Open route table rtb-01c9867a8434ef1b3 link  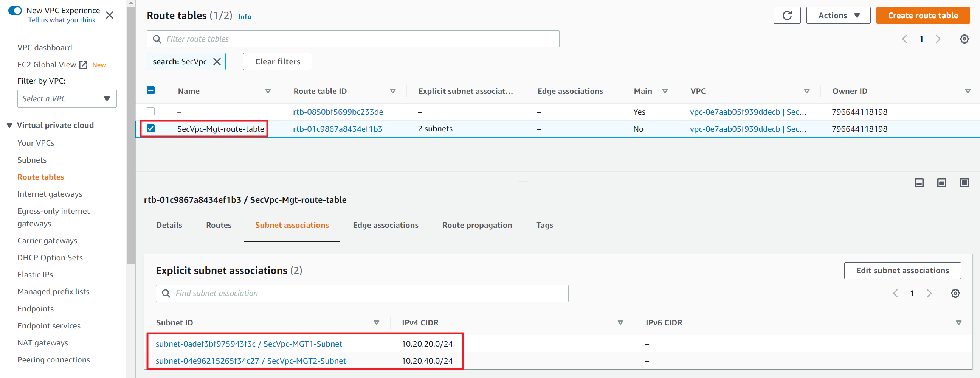click(x=338, y=129)
